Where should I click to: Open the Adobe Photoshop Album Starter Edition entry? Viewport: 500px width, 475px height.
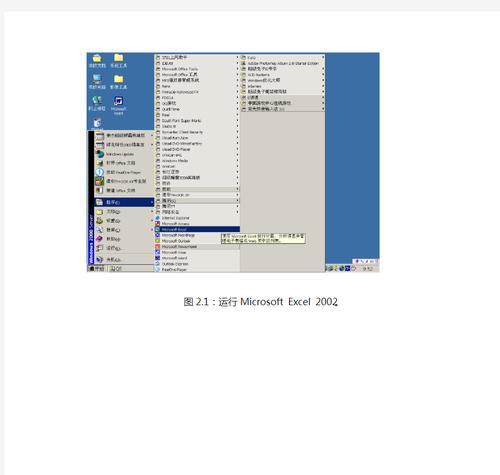283,63
